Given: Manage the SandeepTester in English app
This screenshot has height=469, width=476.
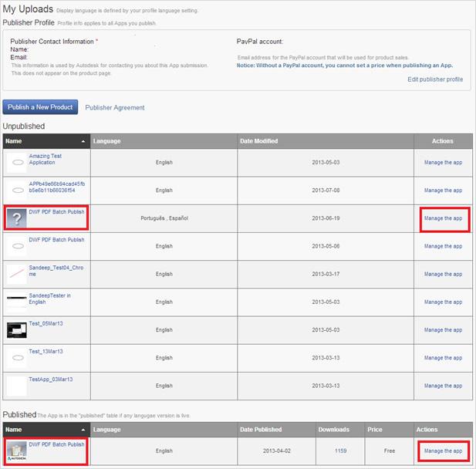Looking at the screenshot, I should click(x=443, y=302).
